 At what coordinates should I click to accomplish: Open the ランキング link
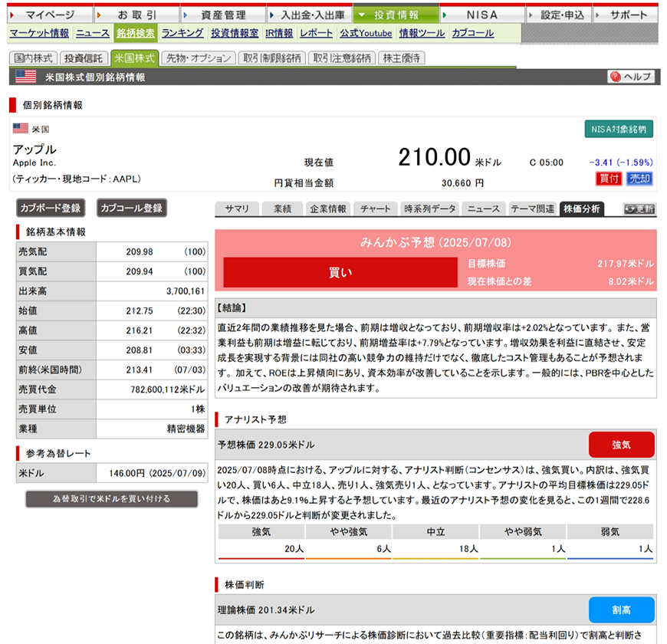click(x=179, y=34)
